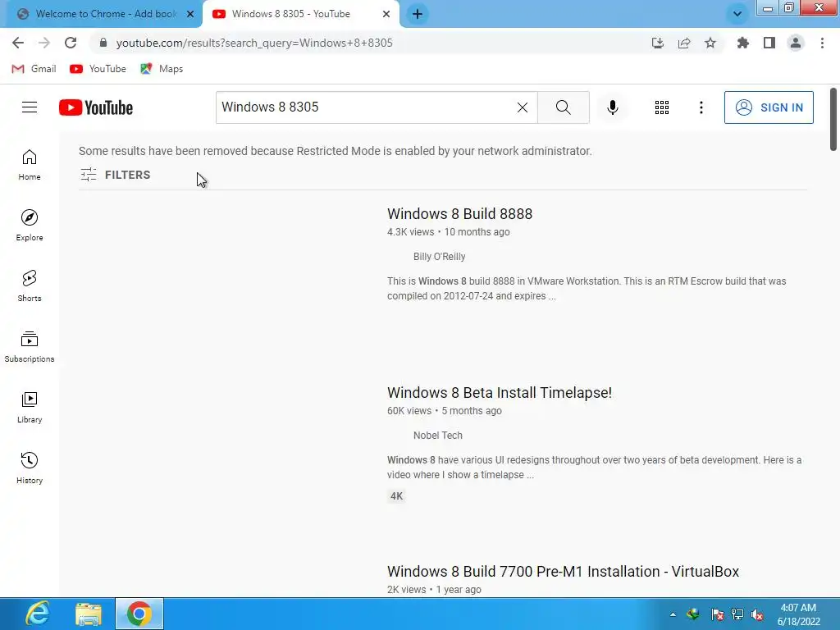Open Action Center flag tray icon
The image size is (840, 630).
pos(717,614)
